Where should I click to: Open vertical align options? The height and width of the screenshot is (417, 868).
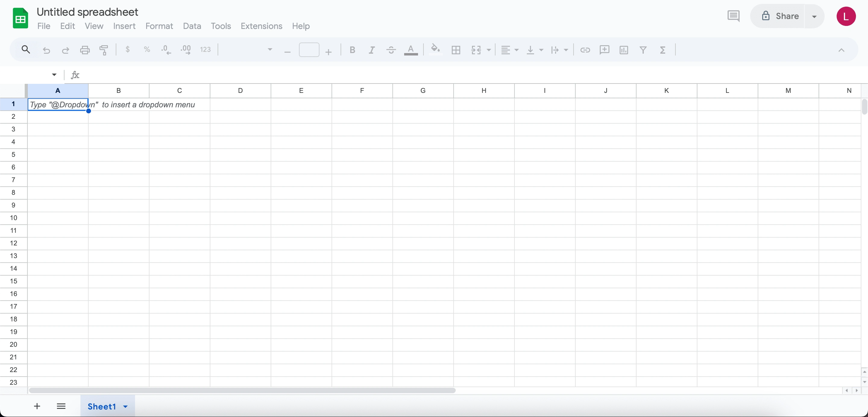[534, 50]
